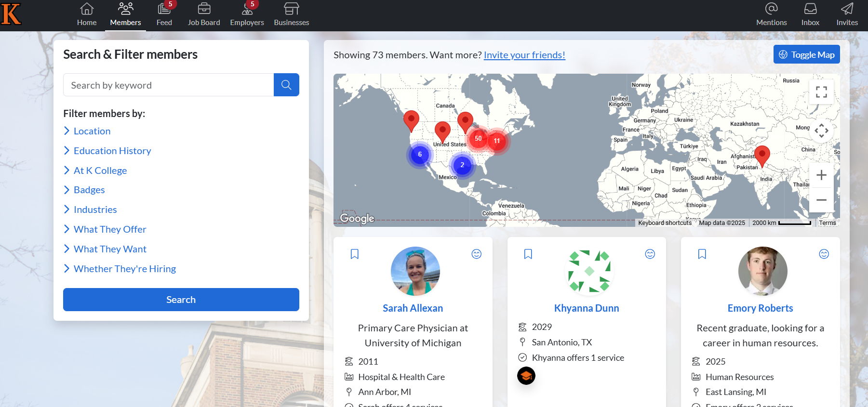Open the map Terms link

pos(828,223)
